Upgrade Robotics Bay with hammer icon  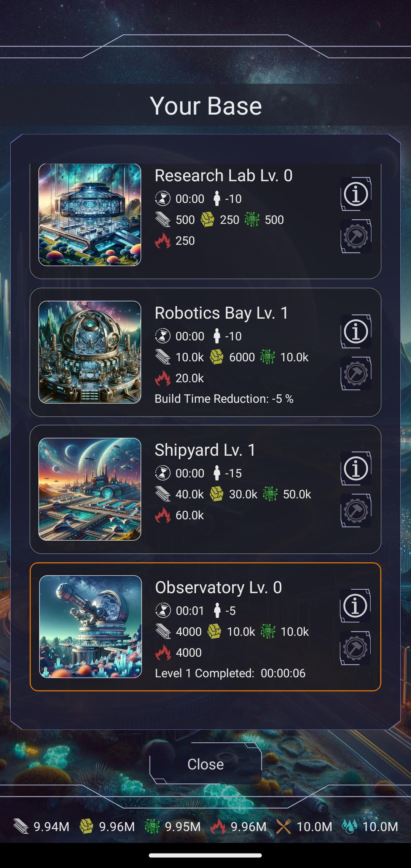tap(356, 373)
